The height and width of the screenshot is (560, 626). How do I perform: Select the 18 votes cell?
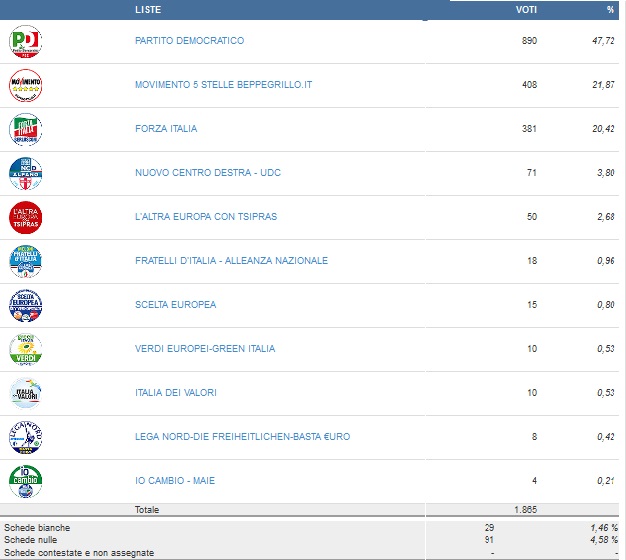(532, 261)
